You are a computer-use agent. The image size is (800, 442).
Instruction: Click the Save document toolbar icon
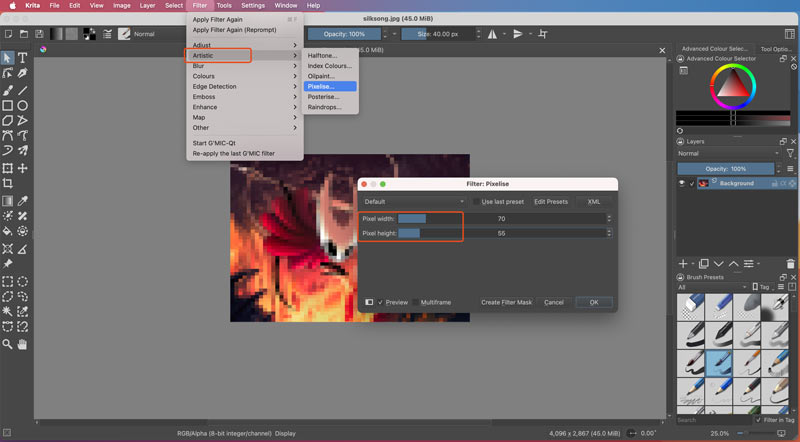click(39, 34)
